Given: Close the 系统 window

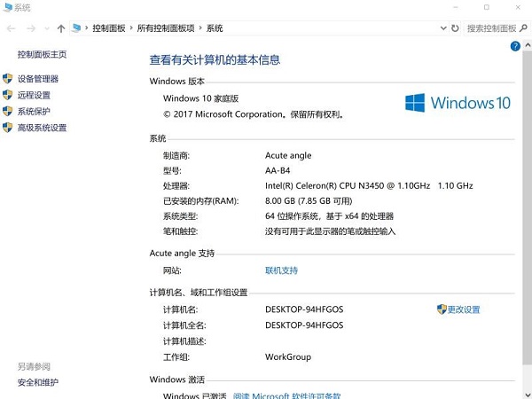Looking at the screenshot, I should (x=518, y=7).
